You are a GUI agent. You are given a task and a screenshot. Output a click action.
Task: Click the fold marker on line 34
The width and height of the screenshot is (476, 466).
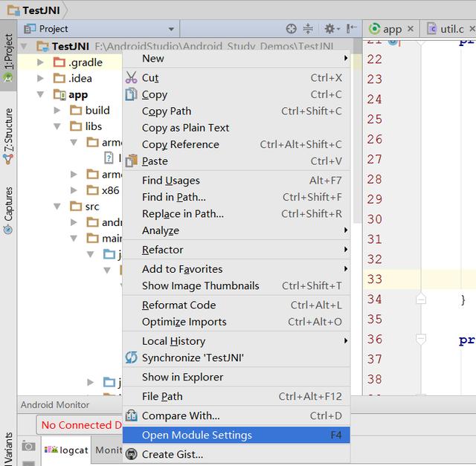coord(421,299)
